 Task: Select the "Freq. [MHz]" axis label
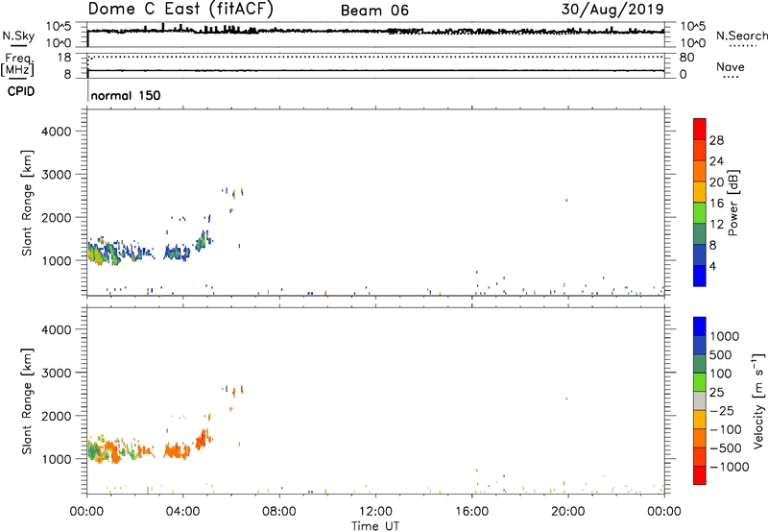pyautogui.click(x=17, y=65)
